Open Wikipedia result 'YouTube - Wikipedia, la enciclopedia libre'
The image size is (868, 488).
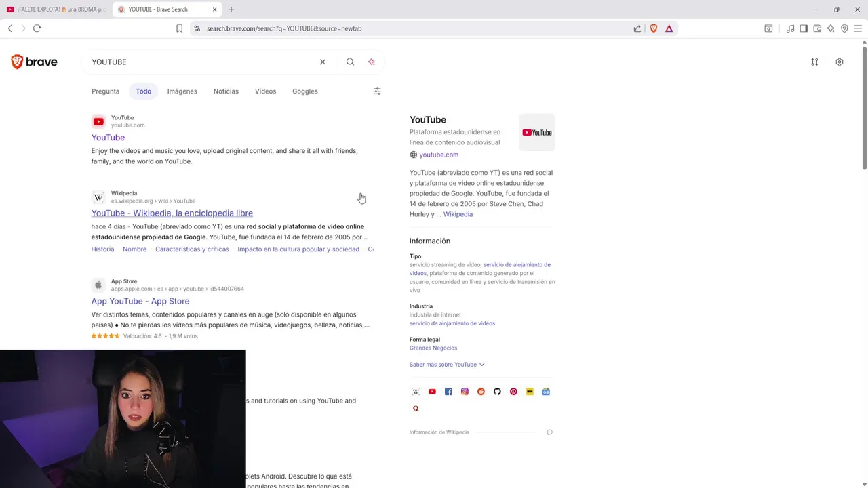(172, 213)
